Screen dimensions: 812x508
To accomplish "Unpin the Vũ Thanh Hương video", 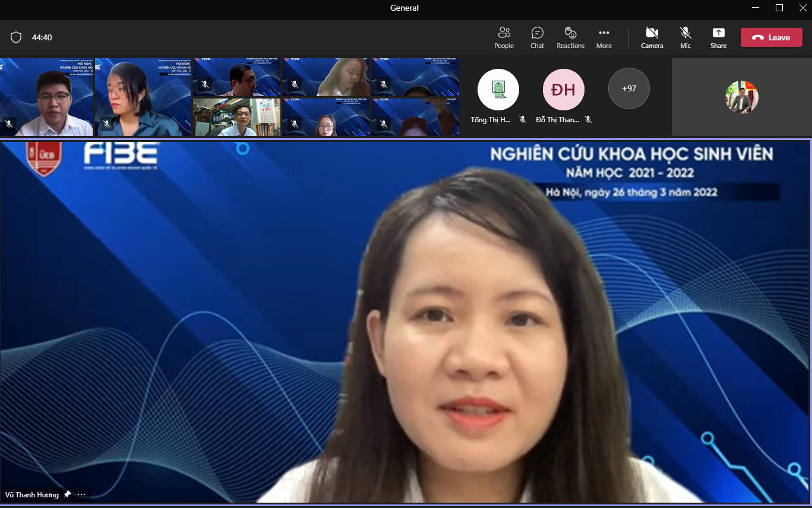I will click(67, 494).
